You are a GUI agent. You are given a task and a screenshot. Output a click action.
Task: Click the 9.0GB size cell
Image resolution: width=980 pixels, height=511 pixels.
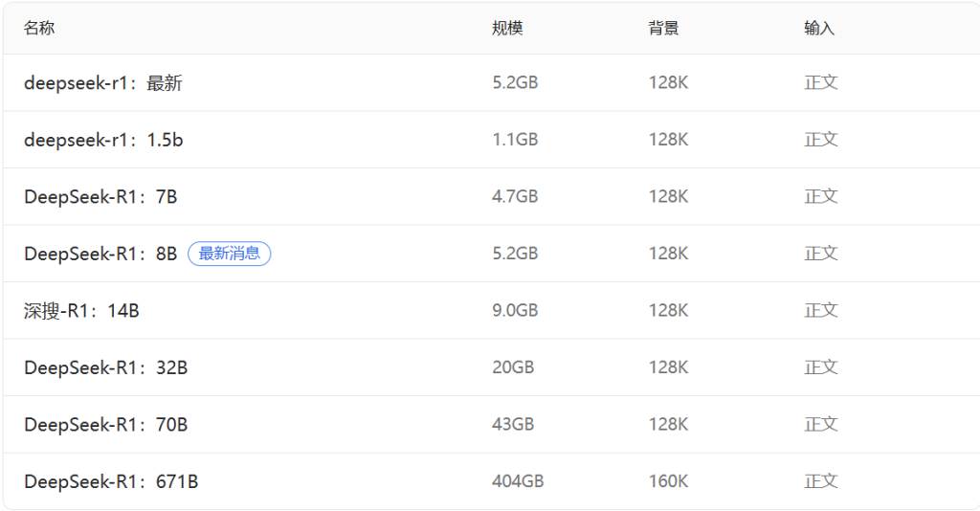[x=515, y=311]
